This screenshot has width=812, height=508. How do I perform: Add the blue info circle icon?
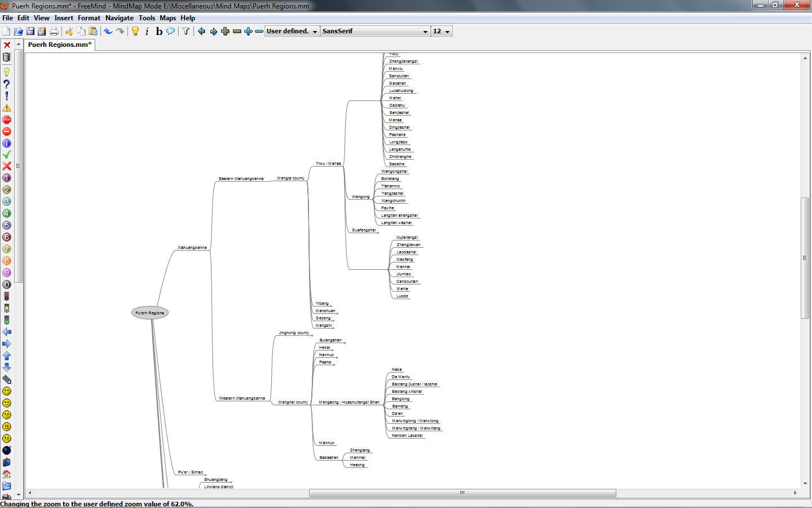7,143
